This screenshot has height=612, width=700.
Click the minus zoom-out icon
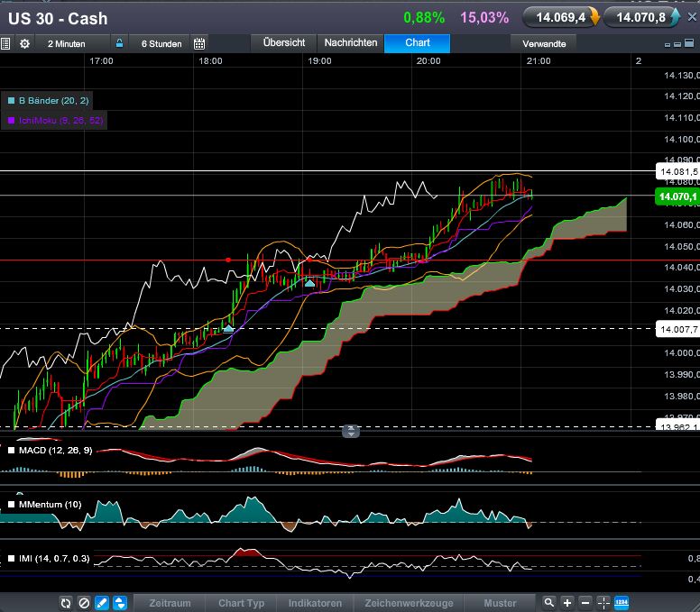pos(585,603)
